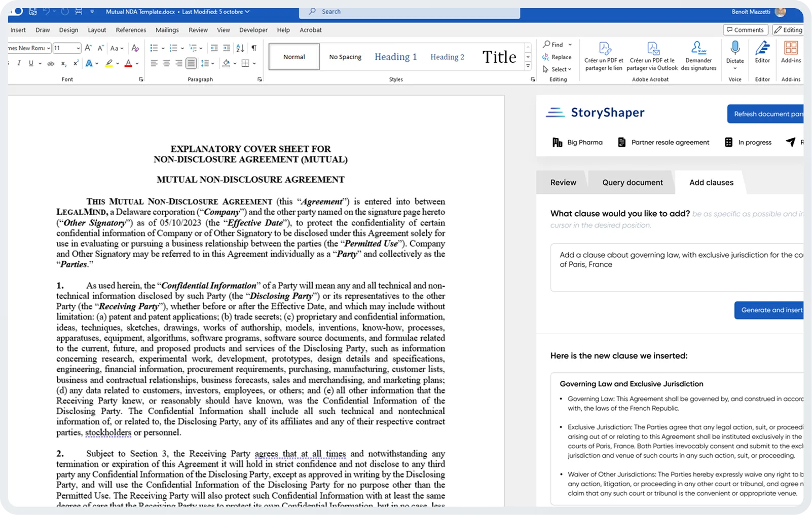The image size is (812, 515).
Task: Click Generate and insert button
Action: click(769, 310)
